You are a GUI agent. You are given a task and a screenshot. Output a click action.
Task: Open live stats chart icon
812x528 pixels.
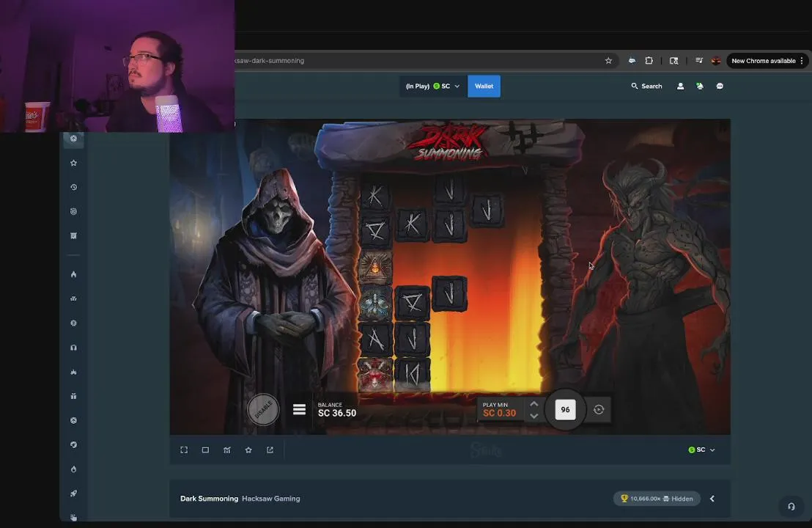point(227,450)
